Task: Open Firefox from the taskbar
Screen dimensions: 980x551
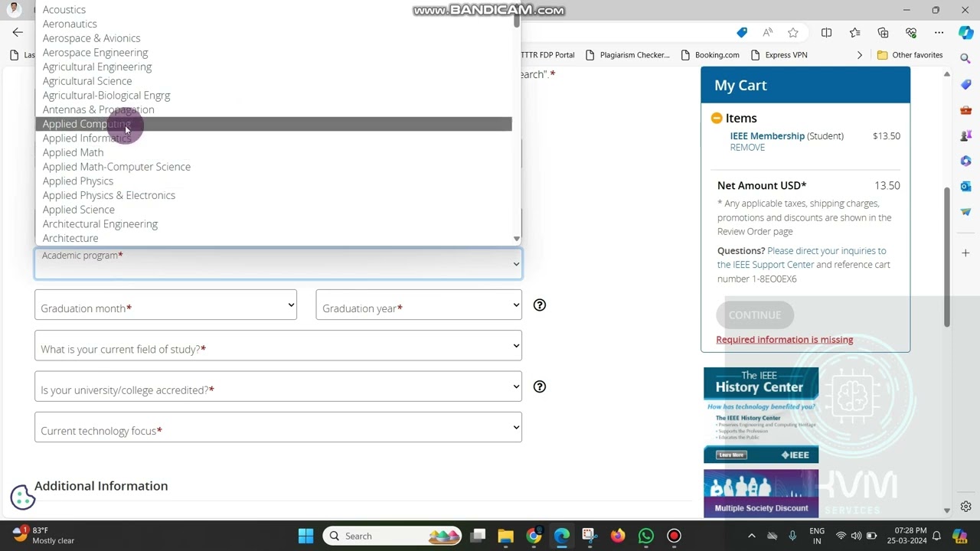Action: [x=618, y=536]
